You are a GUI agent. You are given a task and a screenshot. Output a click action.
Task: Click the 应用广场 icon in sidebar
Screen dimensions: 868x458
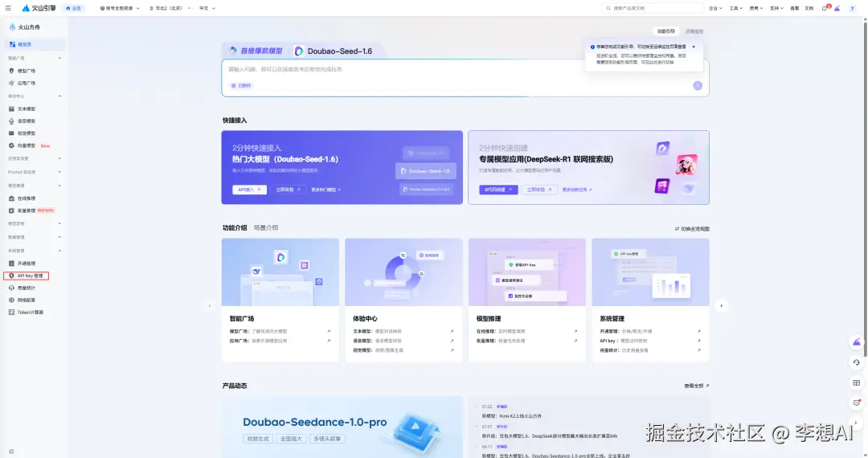11,83
